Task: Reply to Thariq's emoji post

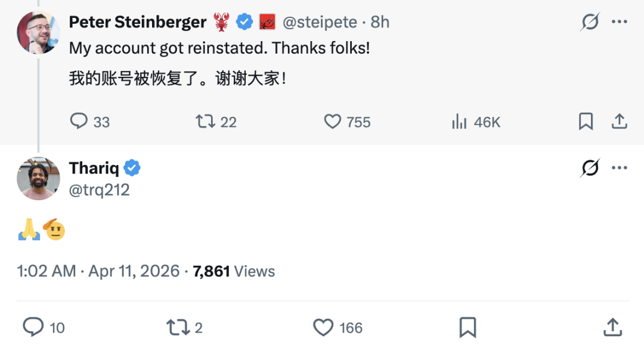Action: coord(33,327)
